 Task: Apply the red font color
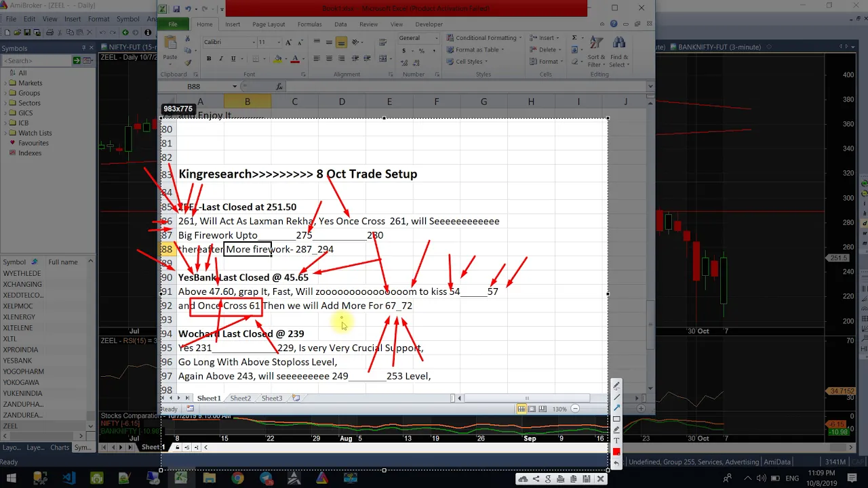[x=295, y=58]
